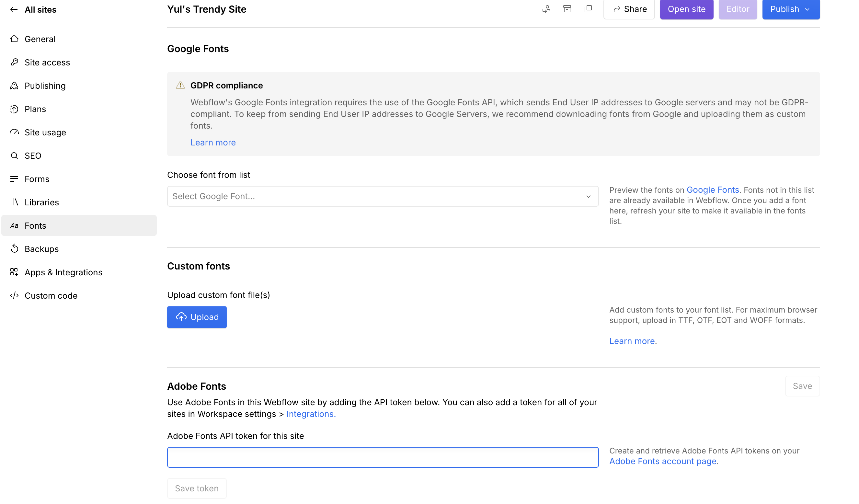Image resolution: width=859 pixels, height=504 pixels.
Task: Open the Select Google Font dropdown
Action: 383,196
